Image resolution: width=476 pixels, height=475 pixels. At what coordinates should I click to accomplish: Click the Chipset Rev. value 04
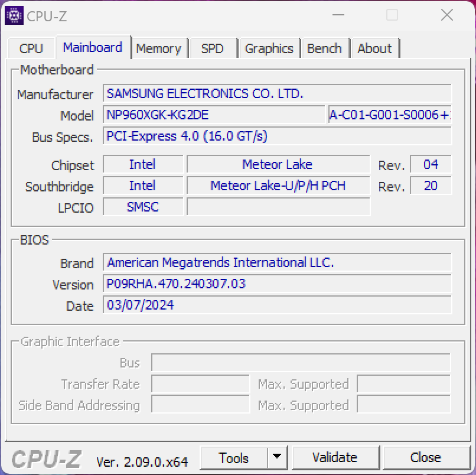click(x=431, y=164)
